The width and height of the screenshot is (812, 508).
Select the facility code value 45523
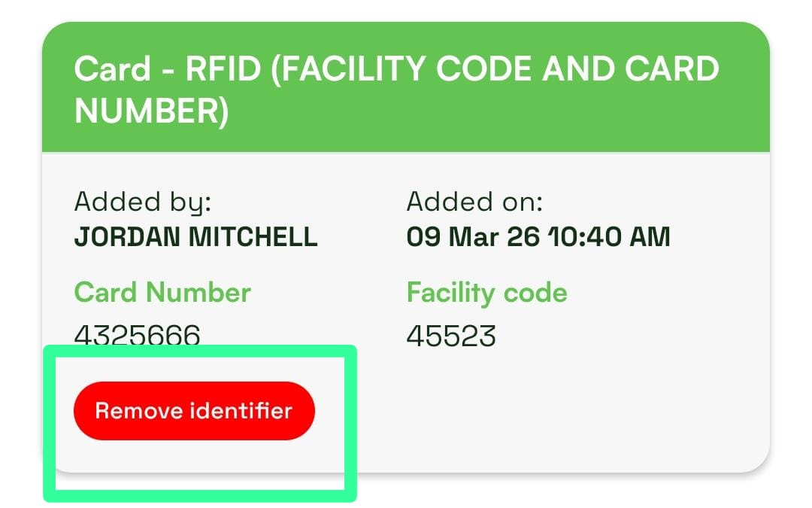tap(451, 336)
